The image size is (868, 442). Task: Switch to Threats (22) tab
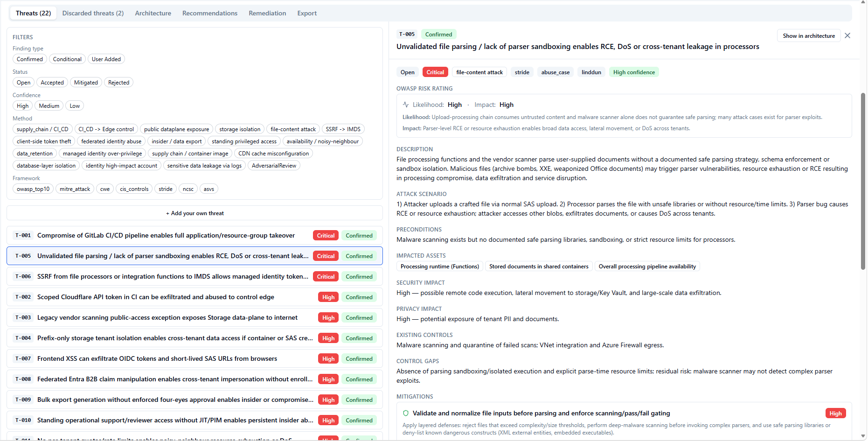33,13
